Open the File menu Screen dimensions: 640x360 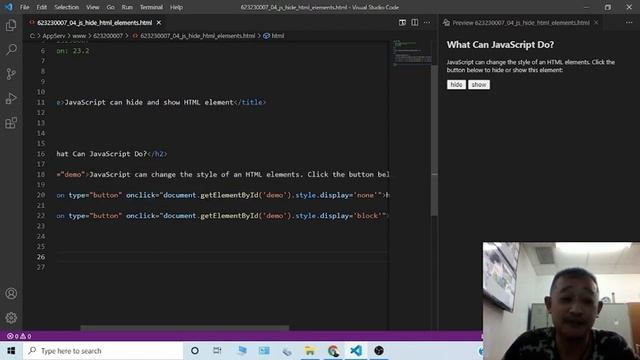(24, 7)
